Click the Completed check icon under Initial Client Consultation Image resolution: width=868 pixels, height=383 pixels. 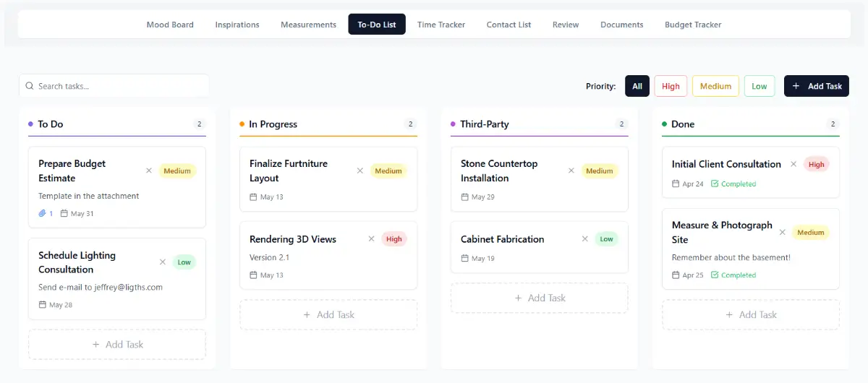715,184
